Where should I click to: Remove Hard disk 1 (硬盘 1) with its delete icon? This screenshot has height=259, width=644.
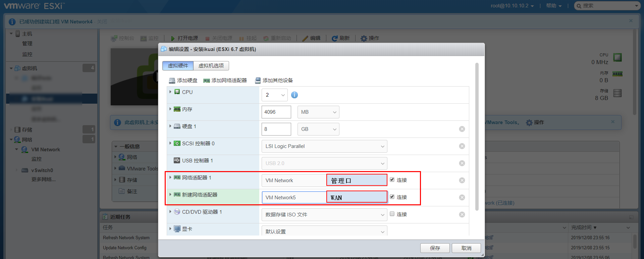click(462, 129)
